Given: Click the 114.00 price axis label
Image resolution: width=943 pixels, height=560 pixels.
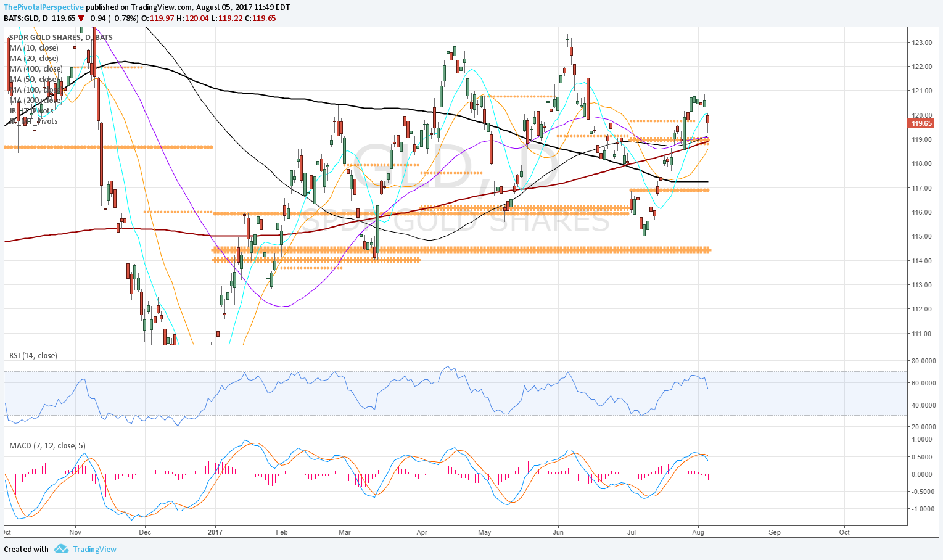Looking at the screenshot, I should pyautogui.click(x=921, y=261).
